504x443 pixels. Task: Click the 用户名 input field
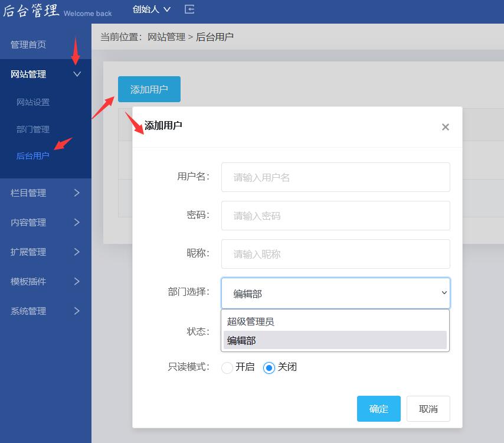click(x=335, y=177)
